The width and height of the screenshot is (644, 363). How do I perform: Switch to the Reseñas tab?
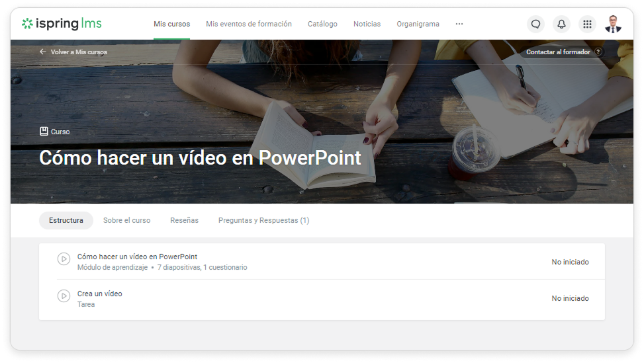(x=184, y=220)
